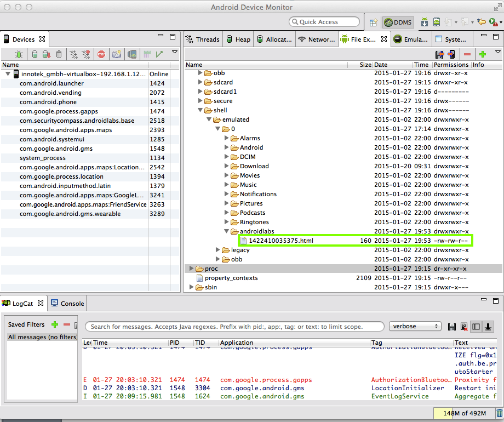Toggle saved filters view display in LogCat
This screenshot has width=504, height=422.
point(476,327)
